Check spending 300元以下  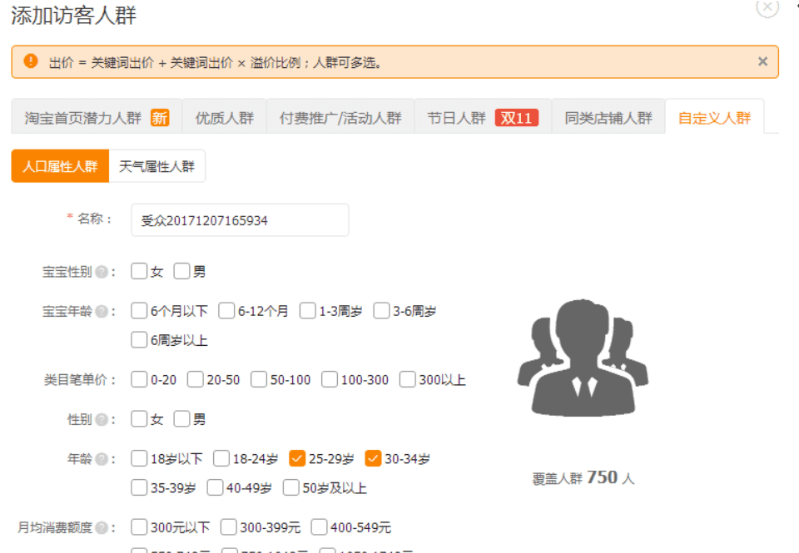139,527
